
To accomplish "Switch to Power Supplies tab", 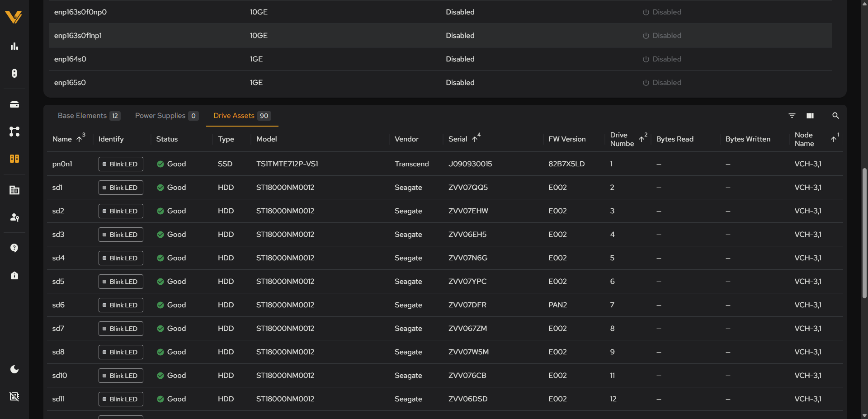I will [166, 116].
